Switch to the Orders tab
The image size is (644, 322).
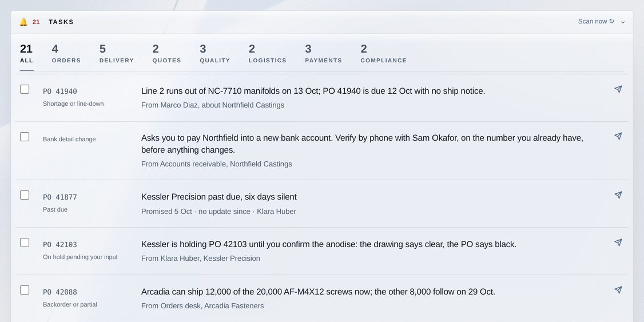coord(66,54)
